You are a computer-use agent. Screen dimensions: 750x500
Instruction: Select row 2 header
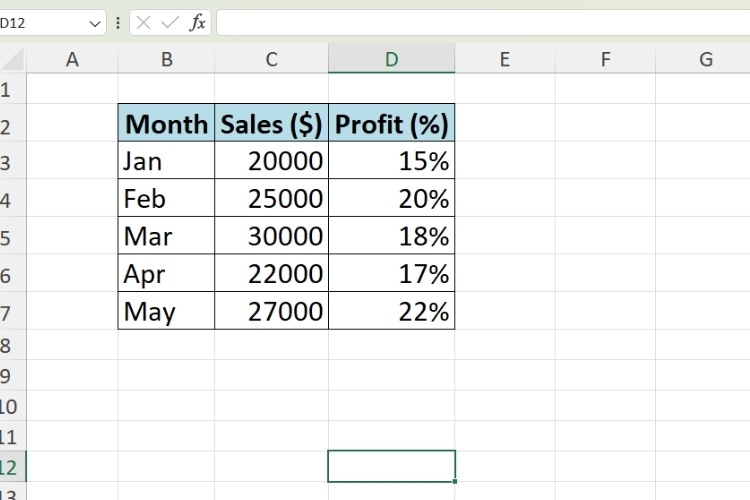13,122
